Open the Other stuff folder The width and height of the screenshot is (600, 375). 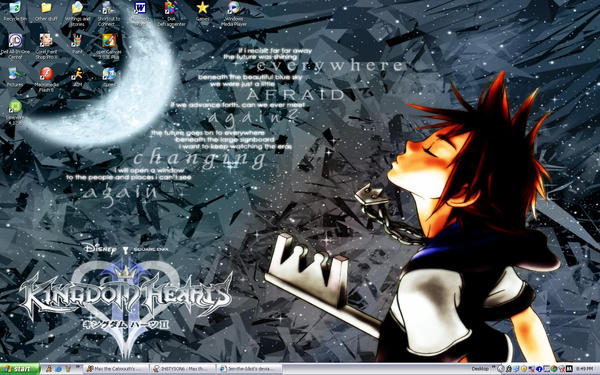point(46,11)
